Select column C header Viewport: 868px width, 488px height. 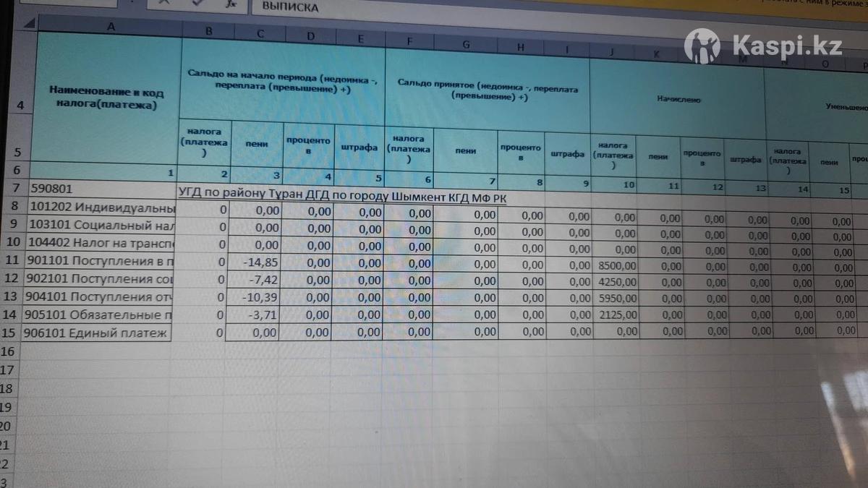coord(260,34)
